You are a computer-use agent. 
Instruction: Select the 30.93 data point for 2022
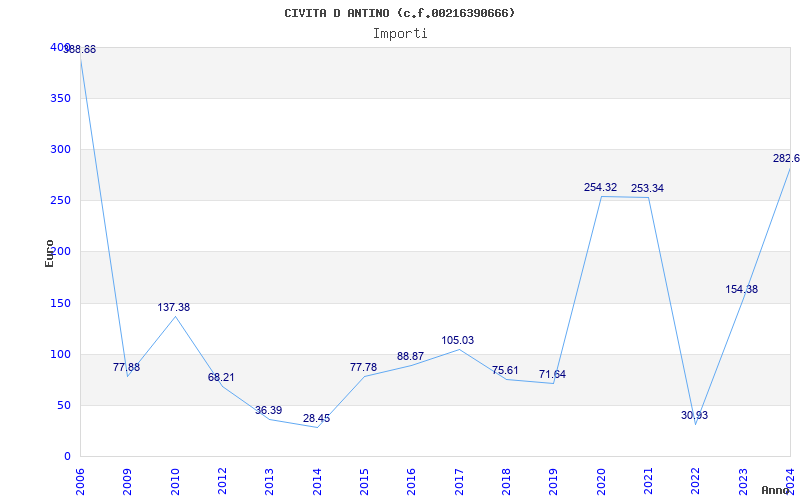pyautogui.click(x=694, y=415)
